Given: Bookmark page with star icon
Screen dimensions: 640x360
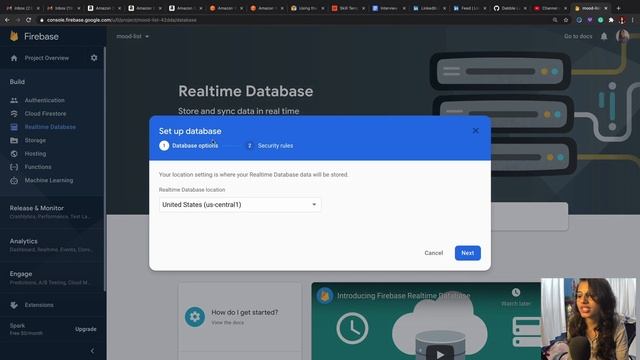Looking at the screenshot, I should point(566,20).
